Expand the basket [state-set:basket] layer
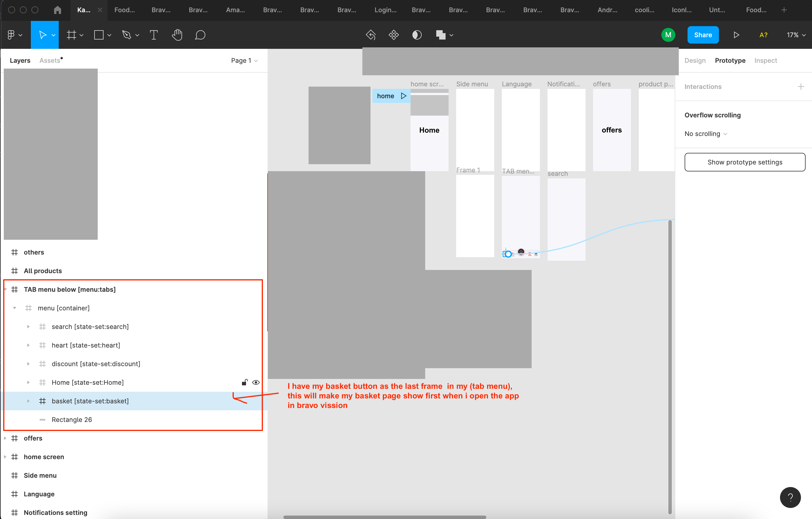The width and height of the screenshot is (812, 519). coord(28,401)
